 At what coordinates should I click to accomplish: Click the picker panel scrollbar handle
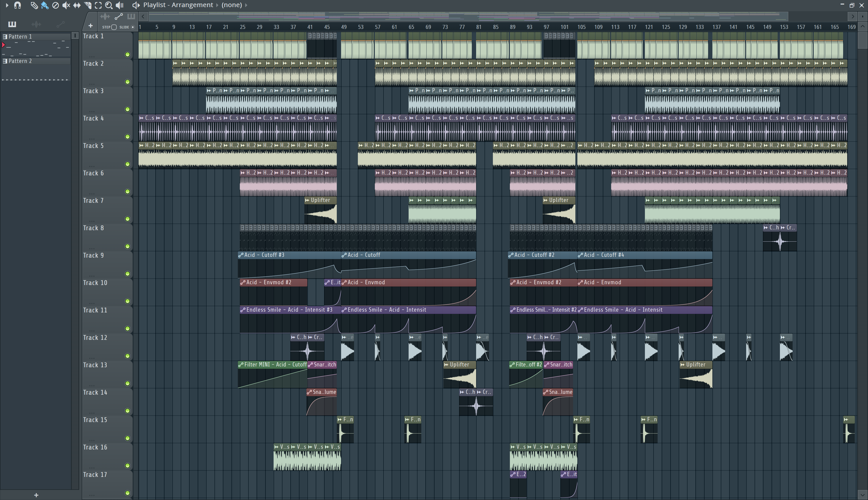pos(75,35)
